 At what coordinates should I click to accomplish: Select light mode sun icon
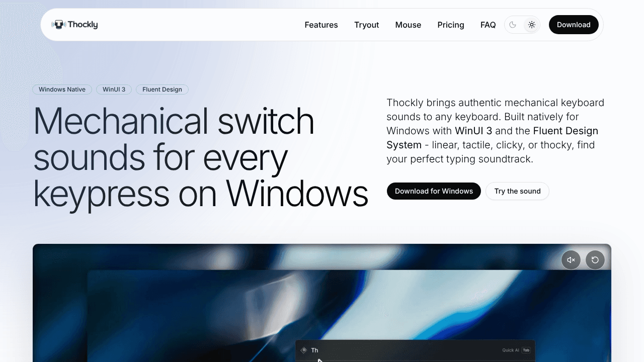tap(532, 25)
